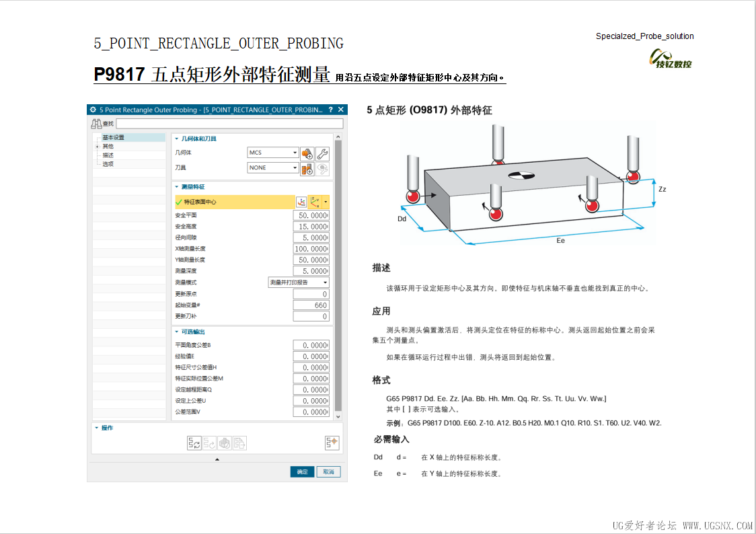Viewport: 756px width, 534px height.
Task: Click the display tool path icon at right
Action: coord(332,443)
